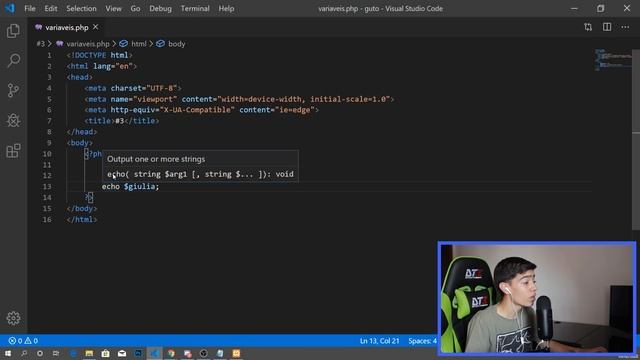
Task: Open File Explorer from taskbar
Action: pos(89,353)
